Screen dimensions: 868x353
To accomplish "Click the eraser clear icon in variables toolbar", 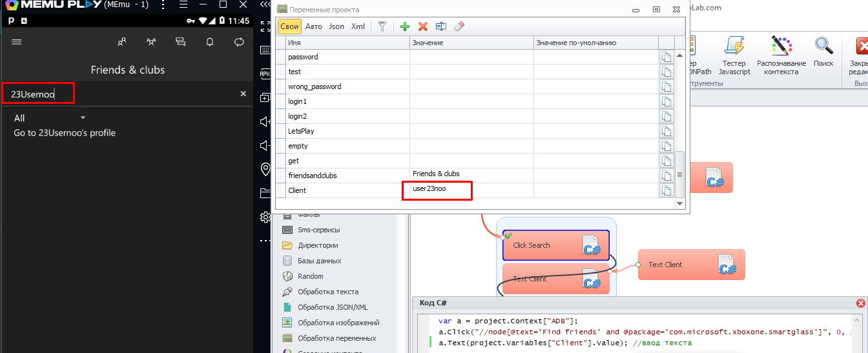I will 459,26.
